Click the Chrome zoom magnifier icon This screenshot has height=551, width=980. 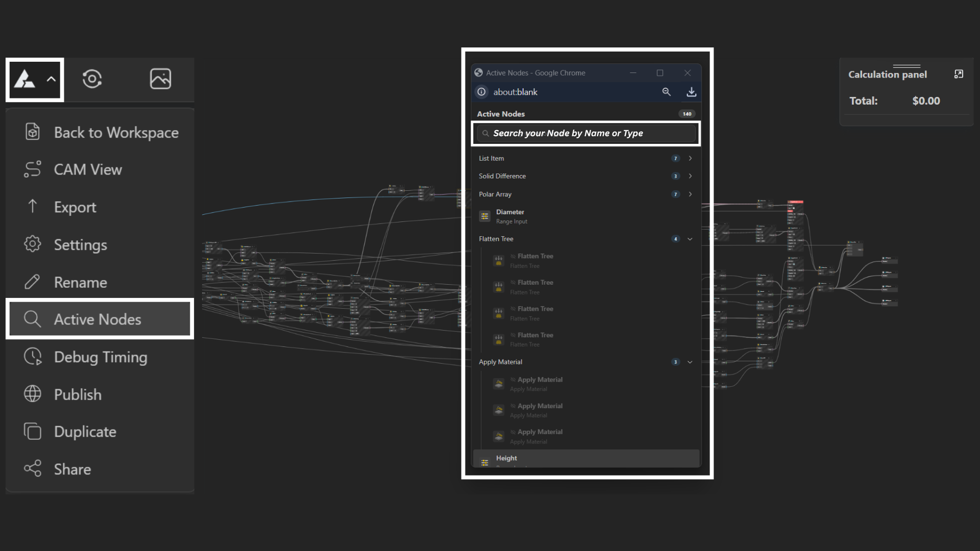(x=666, y=92)
